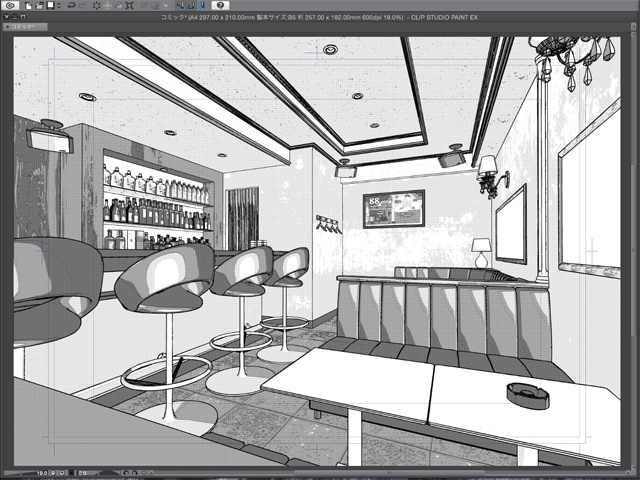The image size is (640, 480).
Task: Click the Clear selection contents icon
Action: pyautogui.click(x=97, y=6)
